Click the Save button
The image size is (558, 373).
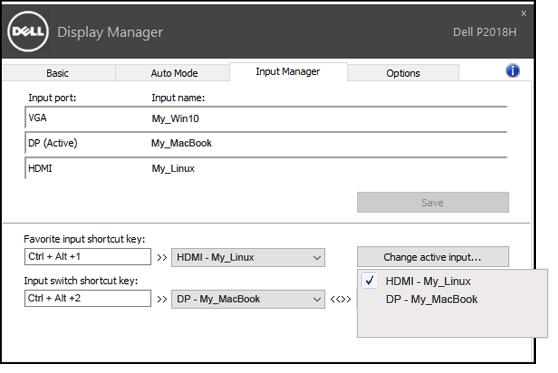click(433, 203)
